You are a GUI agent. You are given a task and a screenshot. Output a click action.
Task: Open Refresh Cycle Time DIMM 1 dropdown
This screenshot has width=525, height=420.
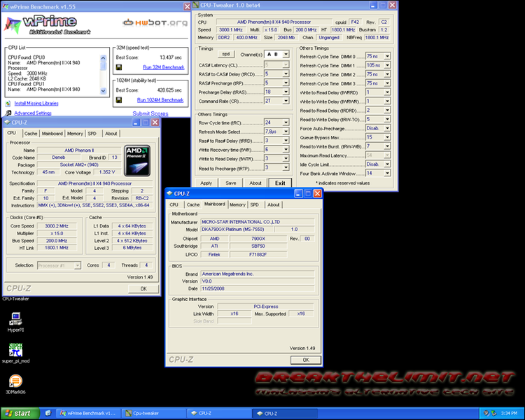point(387,65)
